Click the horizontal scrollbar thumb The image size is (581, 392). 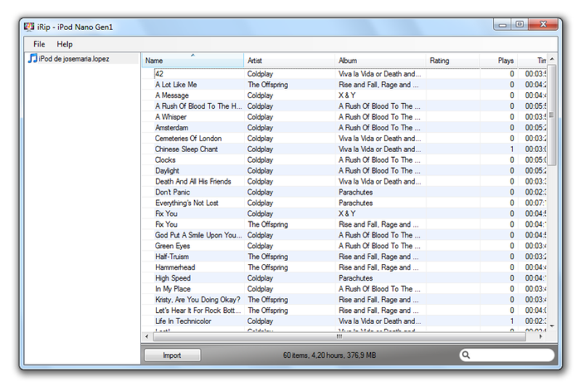[339, 336]
